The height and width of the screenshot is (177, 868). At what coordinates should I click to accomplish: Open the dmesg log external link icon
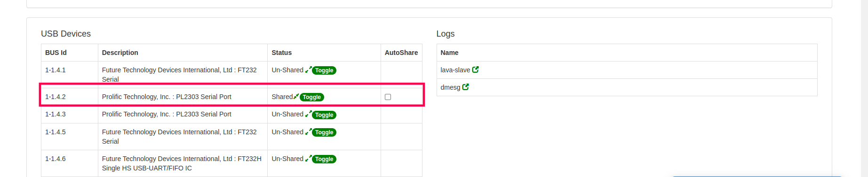pyautogui.click(x=465, y=87)
